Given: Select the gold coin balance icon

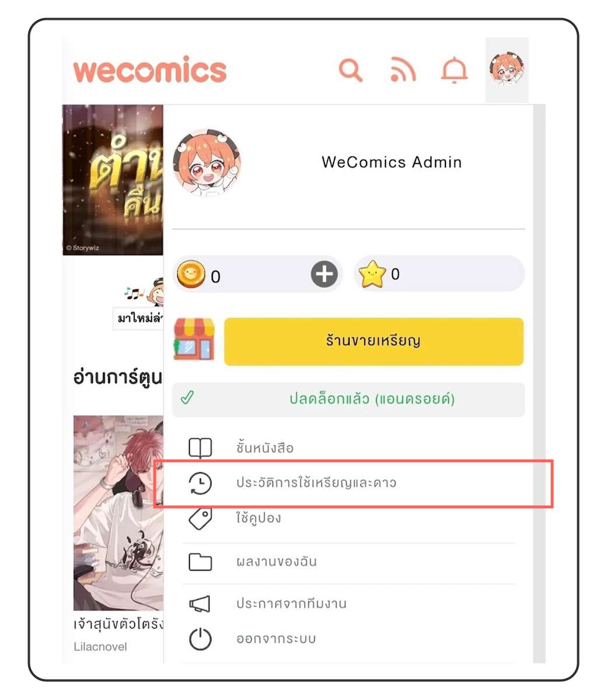Looking at the screenshot, I should (x=191, y=274).
